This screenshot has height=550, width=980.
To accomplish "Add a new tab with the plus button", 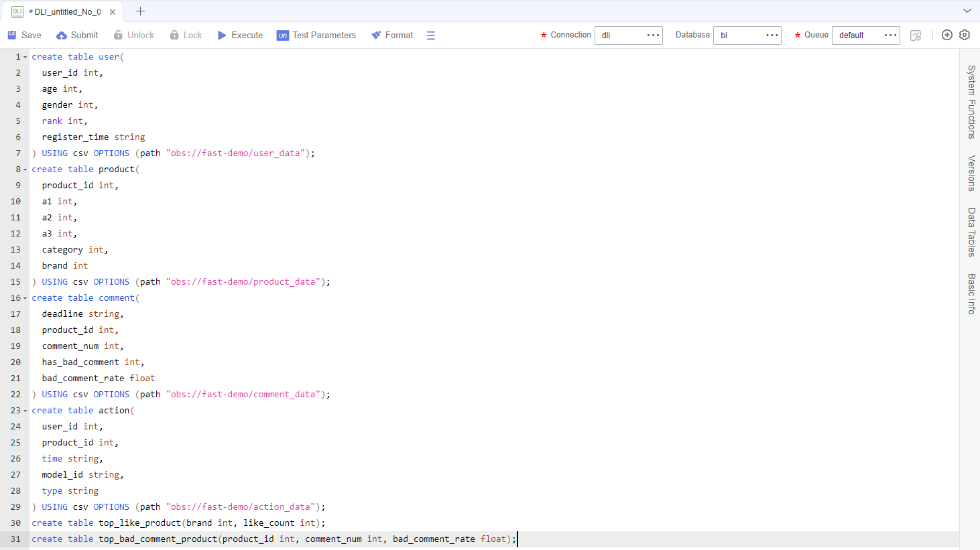I will 140,11.
